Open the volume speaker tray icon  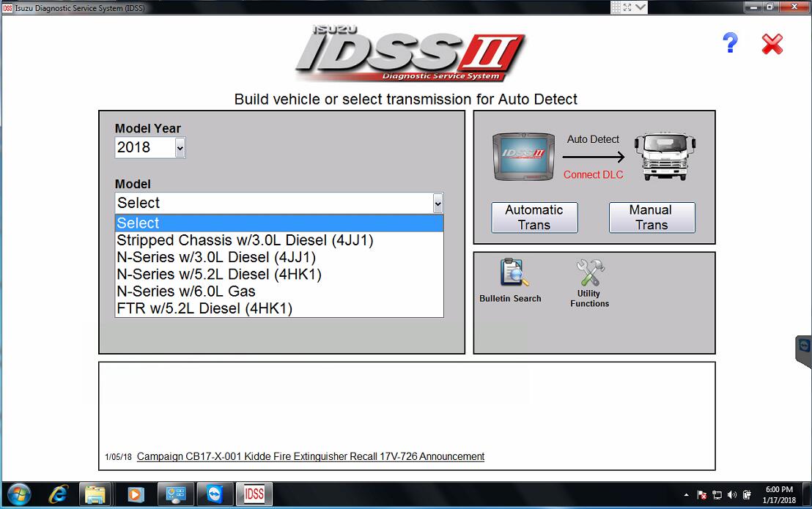[x=731, y=495]
